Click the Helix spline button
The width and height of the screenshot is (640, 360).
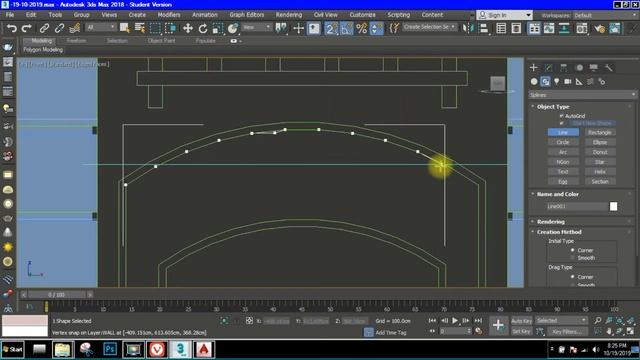(600, 171)
